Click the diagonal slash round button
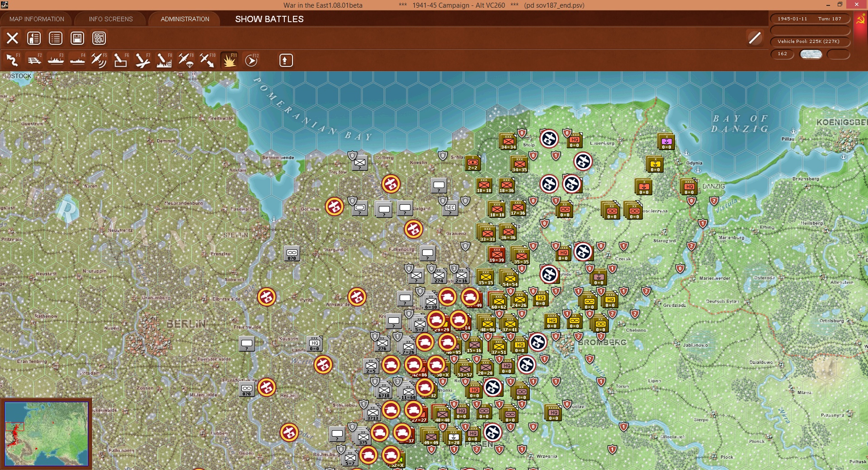The image size is (868, 470). point(755,38)
